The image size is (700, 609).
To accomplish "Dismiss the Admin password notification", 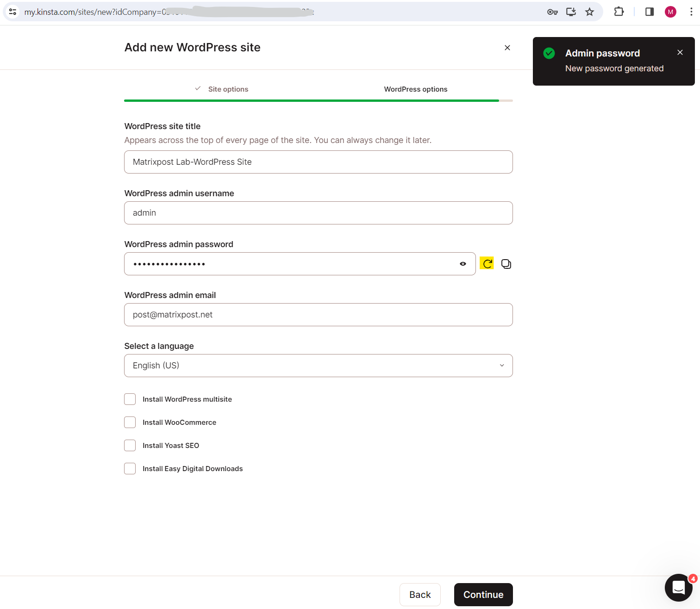I will tap(680, 53).
